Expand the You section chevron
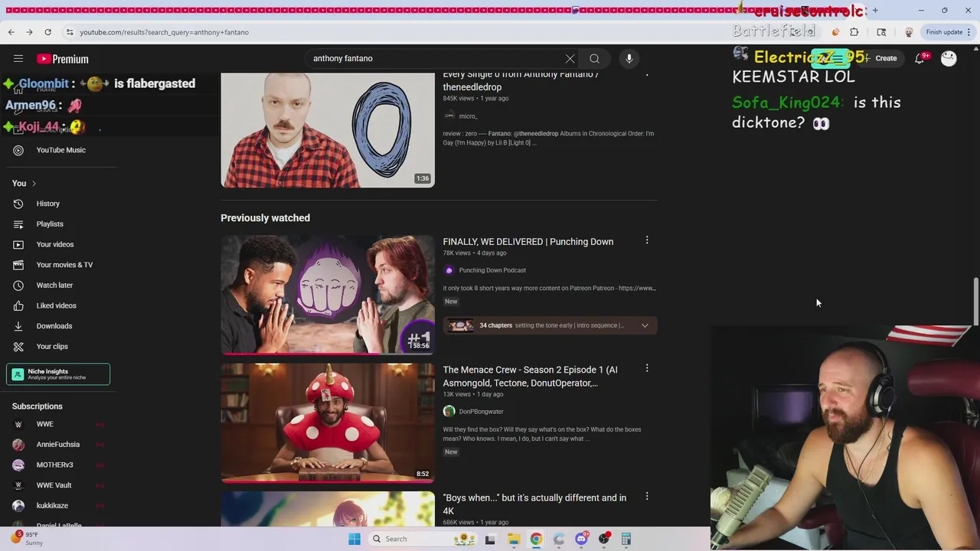Screen dimensions: 980x551 (x=34, y=184)
